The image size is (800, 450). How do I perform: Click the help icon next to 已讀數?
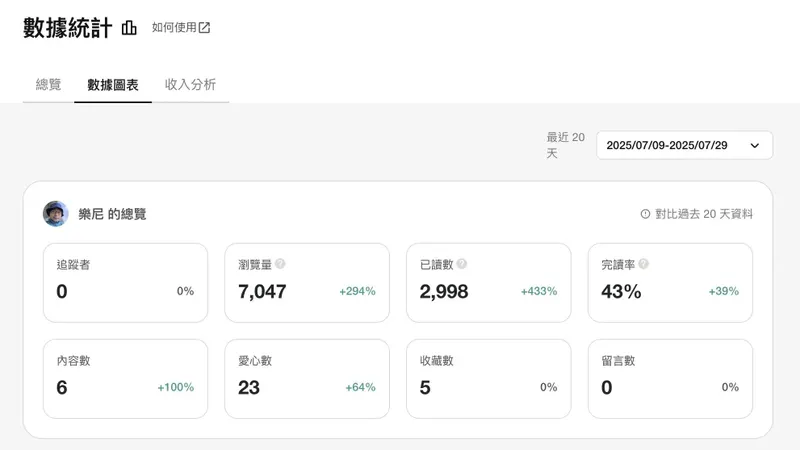462,264
